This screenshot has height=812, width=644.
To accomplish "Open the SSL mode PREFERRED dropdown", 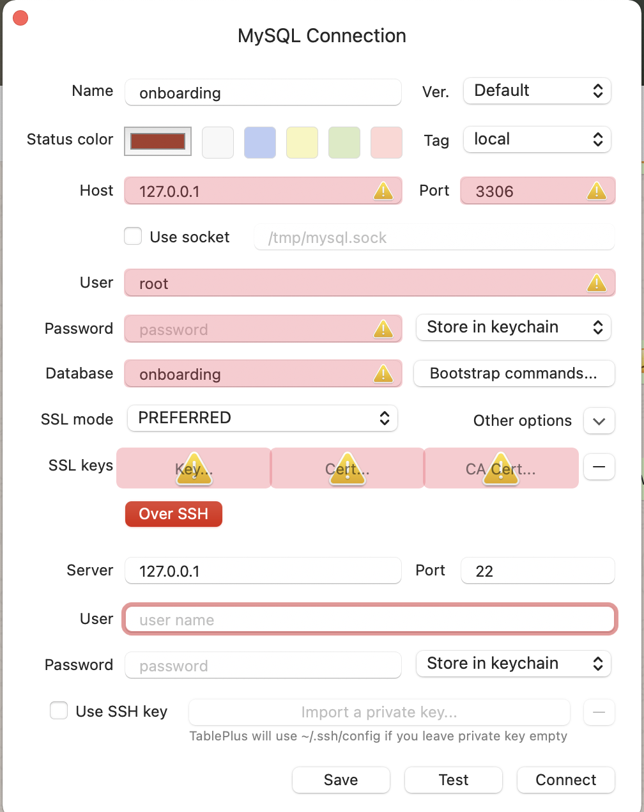I will pyautogui.click(x=263, y=418).
